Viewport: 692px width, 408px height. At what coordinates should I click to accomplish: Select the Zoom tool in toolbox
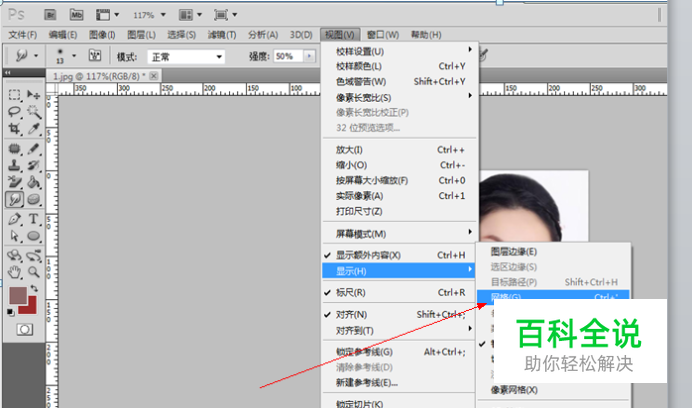(34, 272)
